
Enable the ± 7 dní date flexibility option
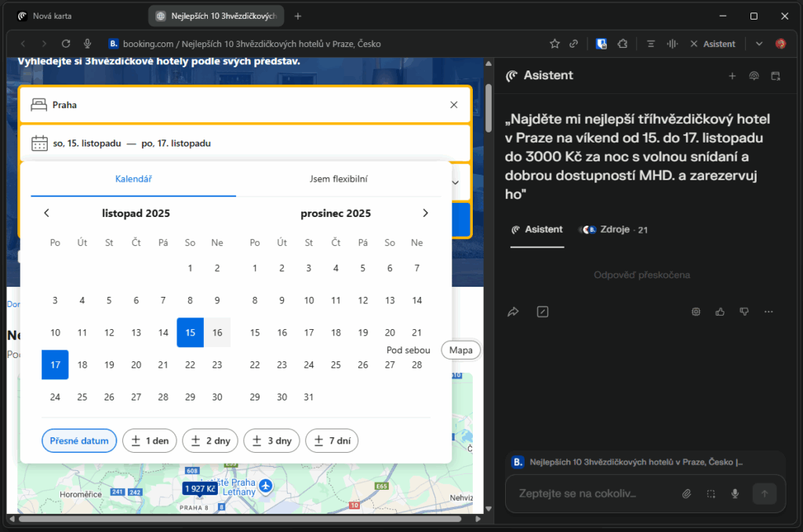[x=332, y=440]
